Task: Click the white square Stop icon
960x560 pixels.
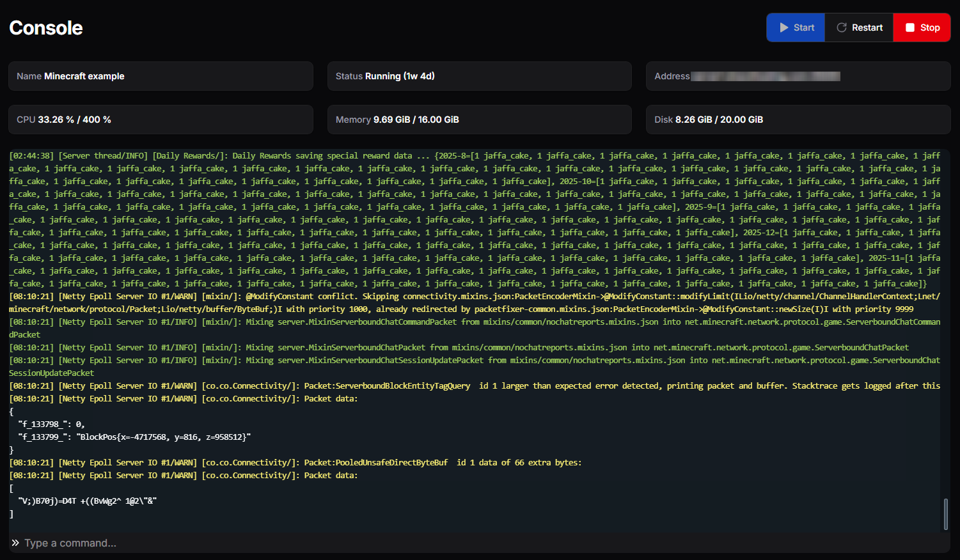Action: [910, 27]
